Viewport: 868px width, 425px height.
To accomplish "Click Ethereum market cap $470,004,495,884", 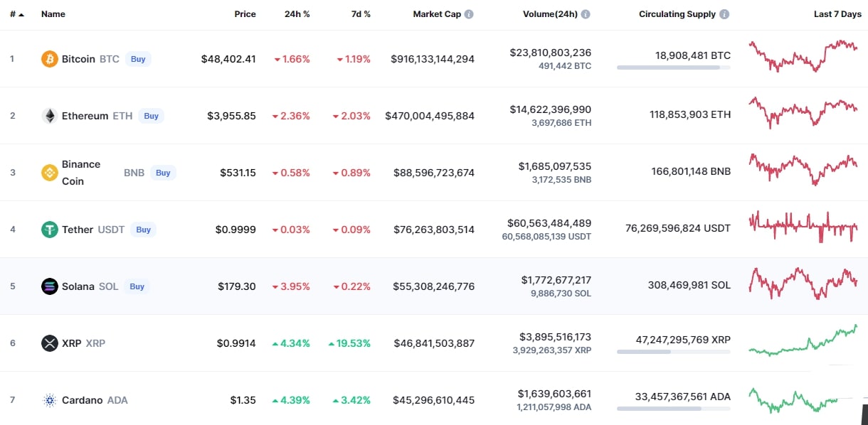I will tap(430, 116).
